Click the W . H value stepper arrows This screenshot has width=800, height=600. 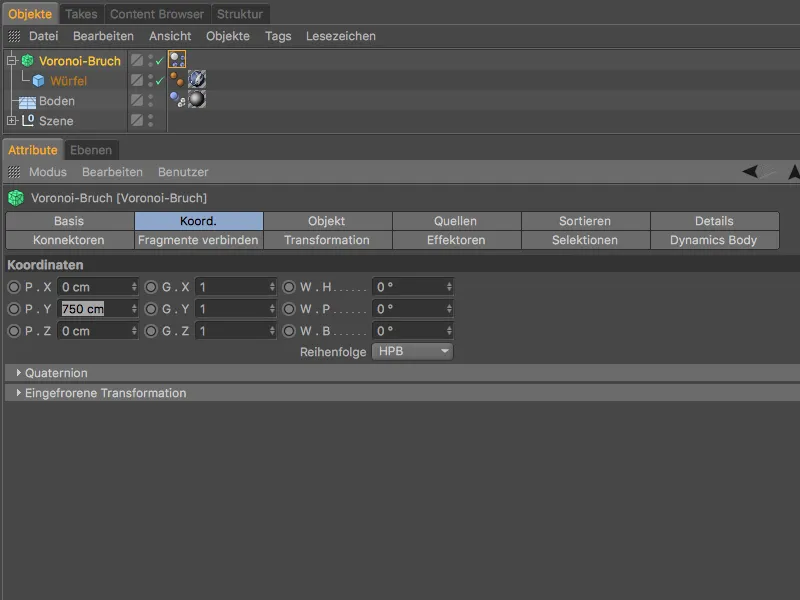pos(449,287)
